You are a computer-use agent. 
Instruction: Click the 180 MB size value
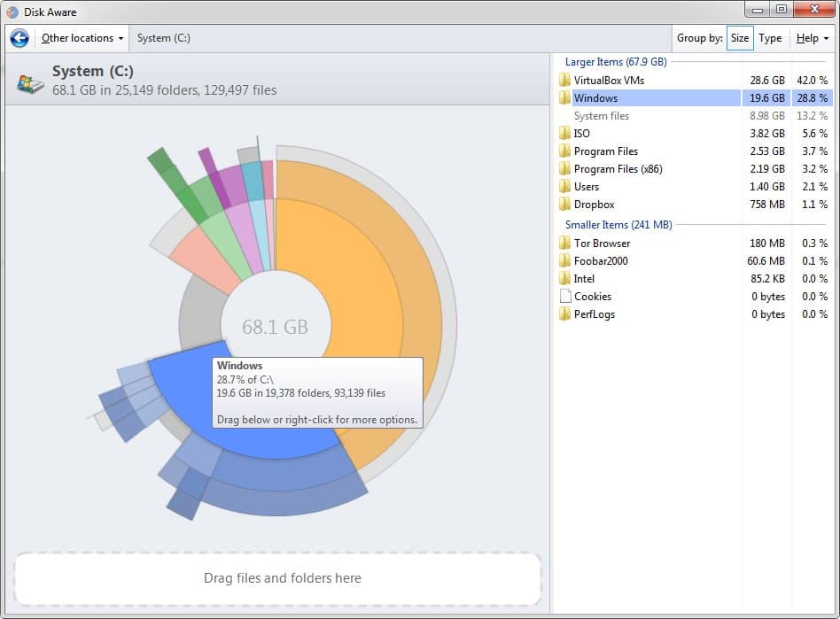tap(767, 244)
